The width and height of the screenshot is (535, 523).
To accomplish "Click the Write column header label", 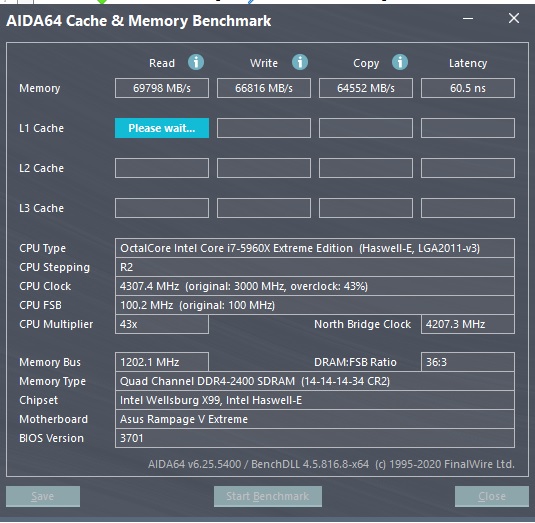I will coord(264,63).
